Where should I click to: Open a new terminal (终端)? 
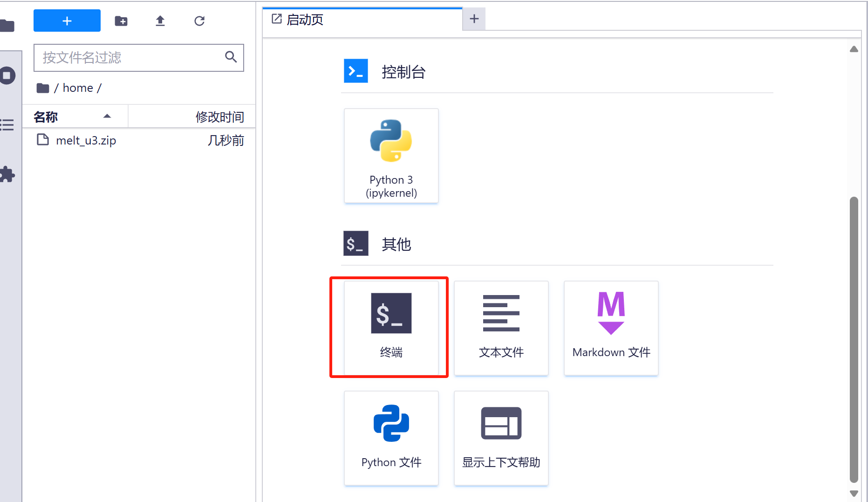coord(391,328)
